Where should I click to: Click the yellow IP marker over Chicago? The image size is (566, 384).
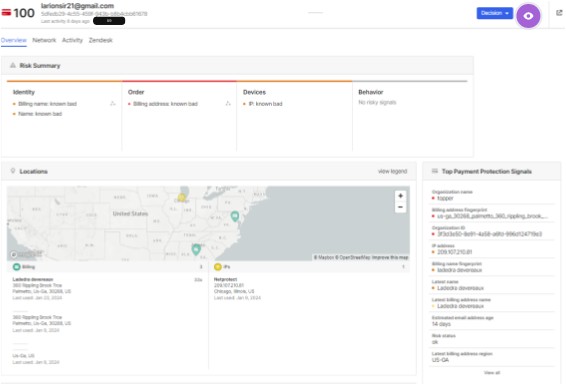pyautogui.click(x=182, y=197)
